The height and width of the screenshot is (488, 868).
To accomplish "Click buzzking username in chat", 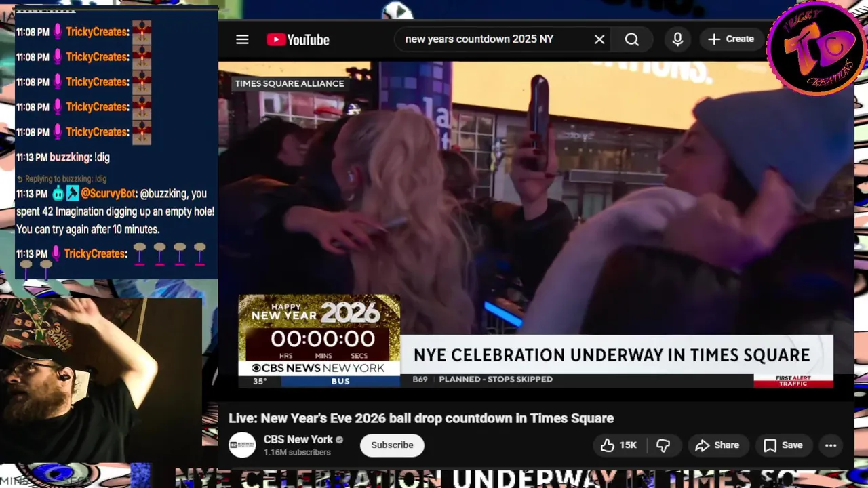I will tap(69, 157).
